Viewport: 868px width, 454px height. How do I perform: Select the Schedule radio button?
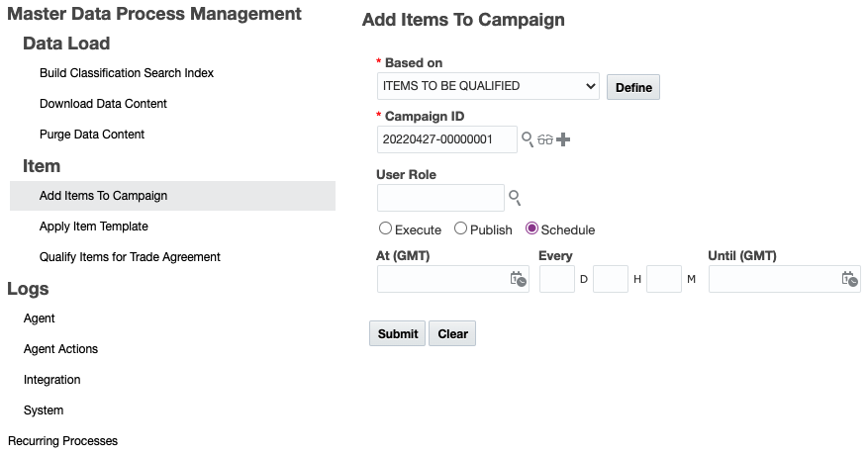(x=531, y=228)
